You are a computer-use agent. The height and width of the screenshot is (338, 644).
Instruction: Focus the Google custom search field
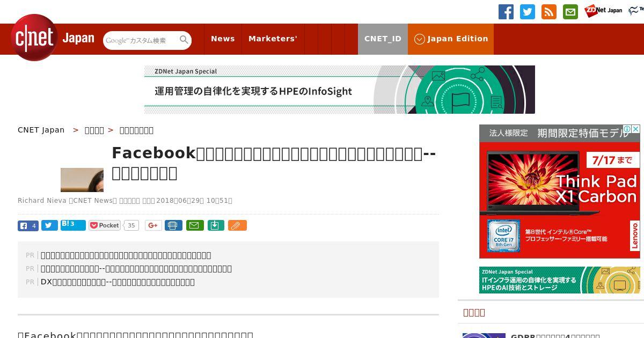coord(141,40)
